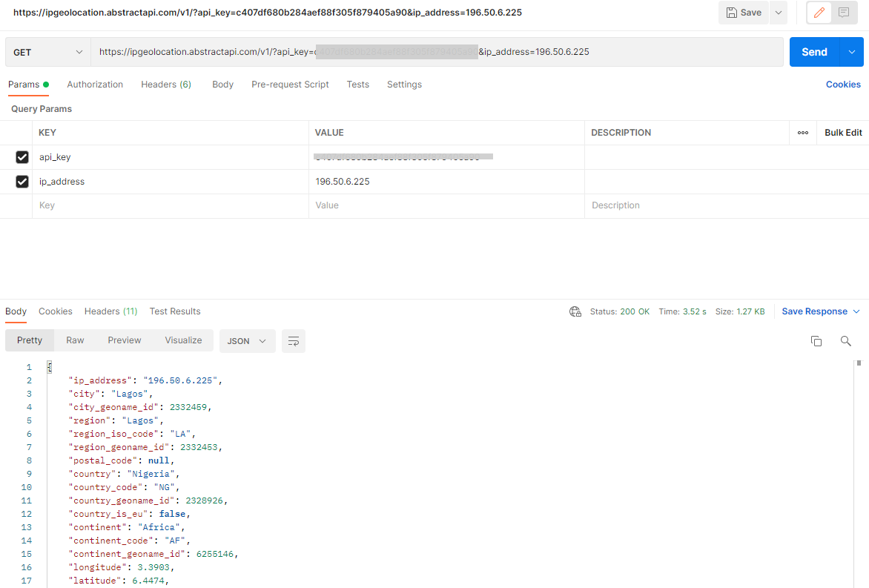Viewport: 869px width, 588px height.
Task: Click the Size 1.27 KB text
Action: click(x=740, y=311)
